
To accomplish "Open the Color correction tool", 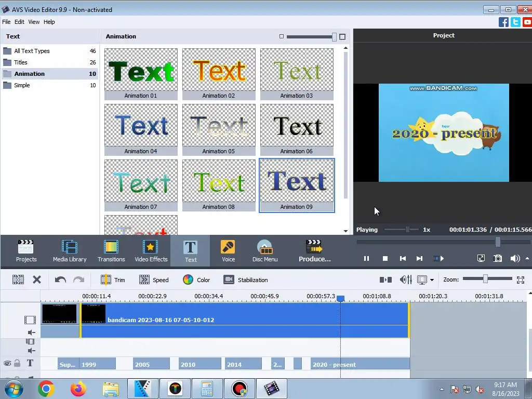I will (x=196, y=280).
